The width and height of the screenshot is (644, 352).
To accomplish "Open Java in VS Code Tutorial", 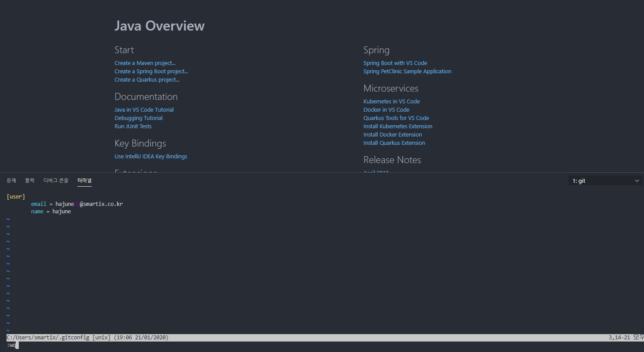I will 144,110.
